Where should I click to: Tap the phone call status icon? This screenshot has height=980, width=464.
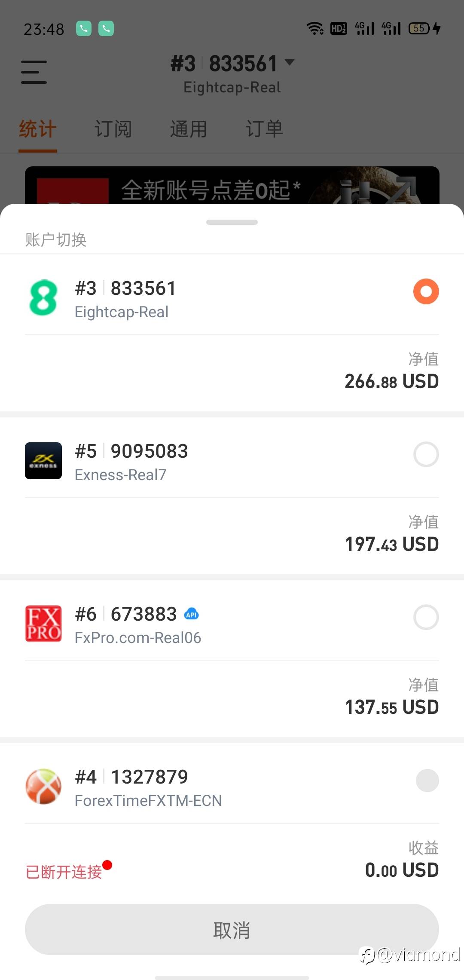point(84,29)
